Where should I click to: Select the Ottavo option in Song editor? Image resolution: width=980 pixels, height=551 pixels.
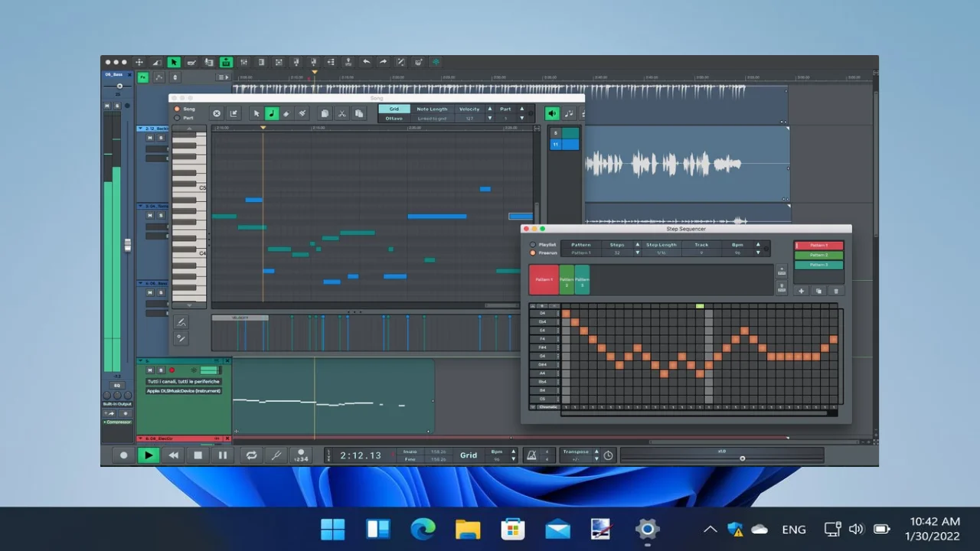394,119
